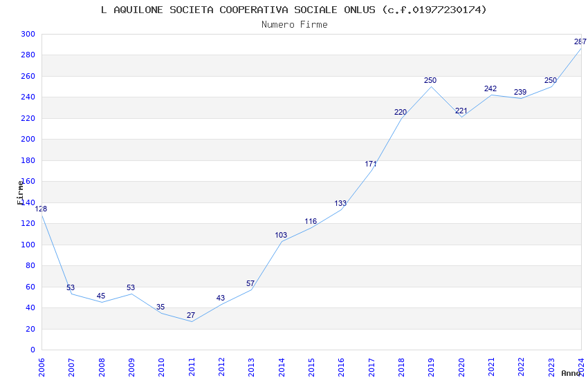Select the subtitle Numero Firme
This screenshot has width=588, height=380.
coord(295,24)
